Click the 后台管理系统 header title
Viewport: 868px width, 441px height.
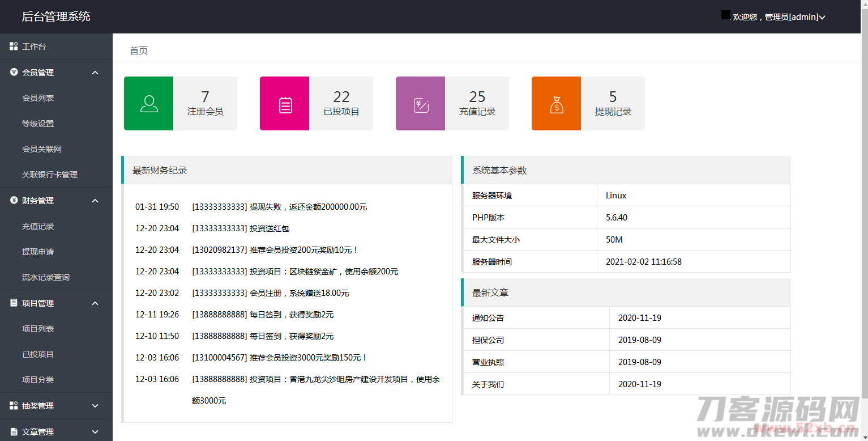(56, 16)
